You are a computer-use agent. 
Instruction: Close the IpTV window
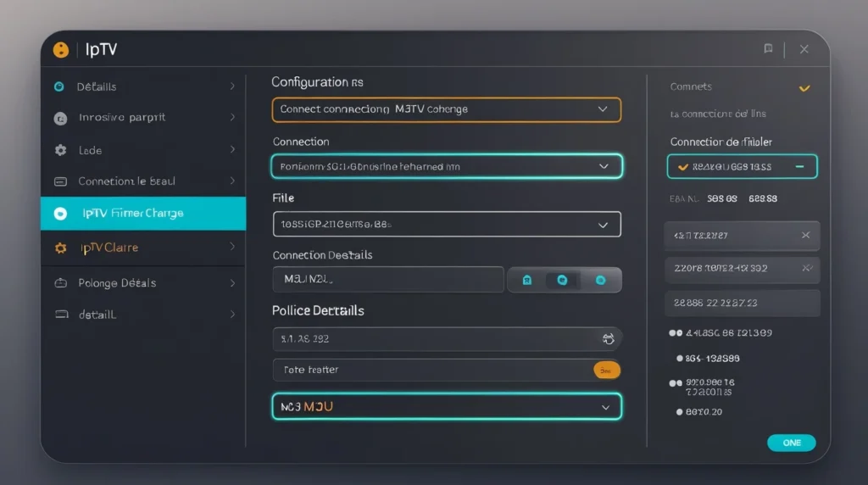click(x=804, y=49)
